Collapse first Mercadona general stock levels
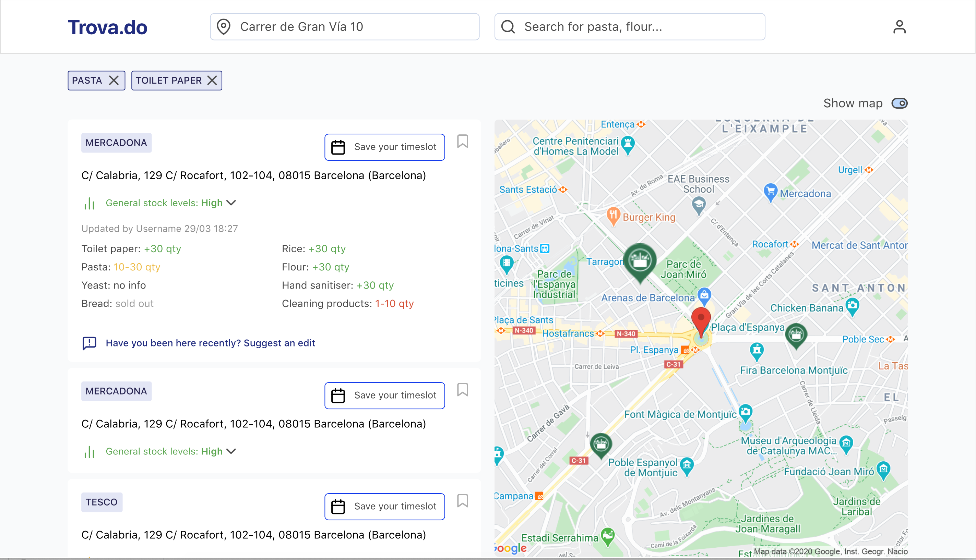 (x=231, y=203)
